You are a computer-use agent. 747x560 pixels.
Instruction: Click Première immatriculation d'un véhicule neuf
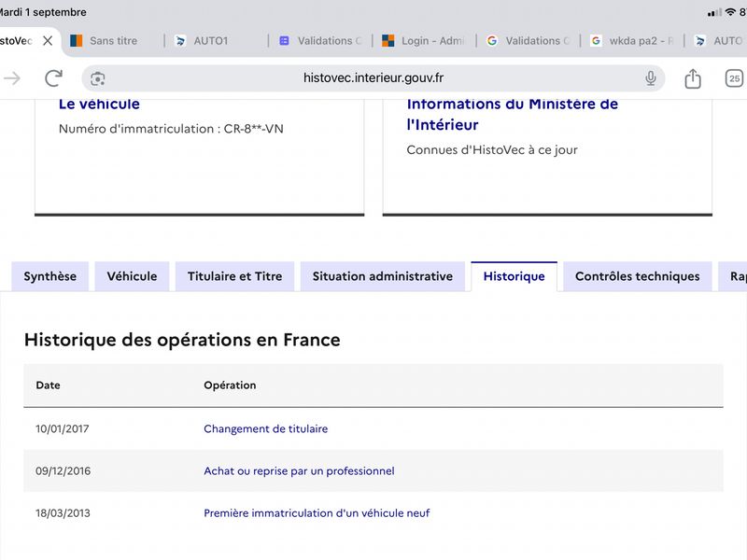(317, 512)
